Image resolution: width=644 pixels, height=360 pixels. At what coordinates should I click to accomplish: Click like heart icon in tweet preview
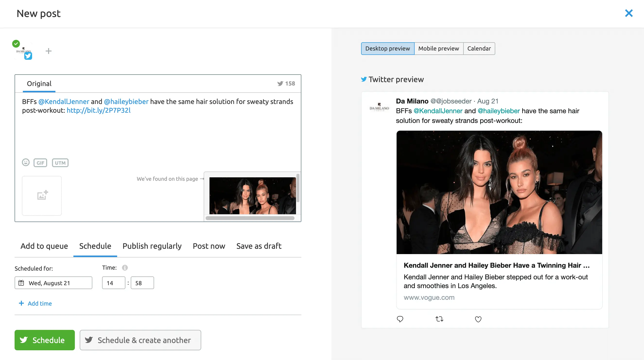click(478, 319)
